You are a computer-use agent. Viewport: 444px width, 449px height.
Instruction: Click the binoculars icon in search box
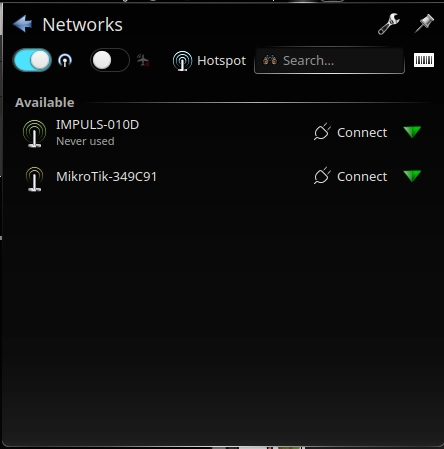tap(270, 60)
